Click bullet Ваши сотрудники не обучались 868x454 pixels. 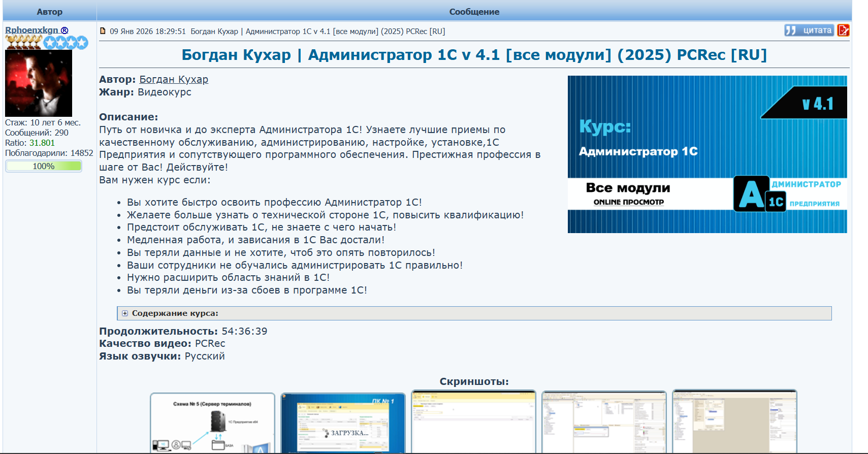[x=295, y=265]
